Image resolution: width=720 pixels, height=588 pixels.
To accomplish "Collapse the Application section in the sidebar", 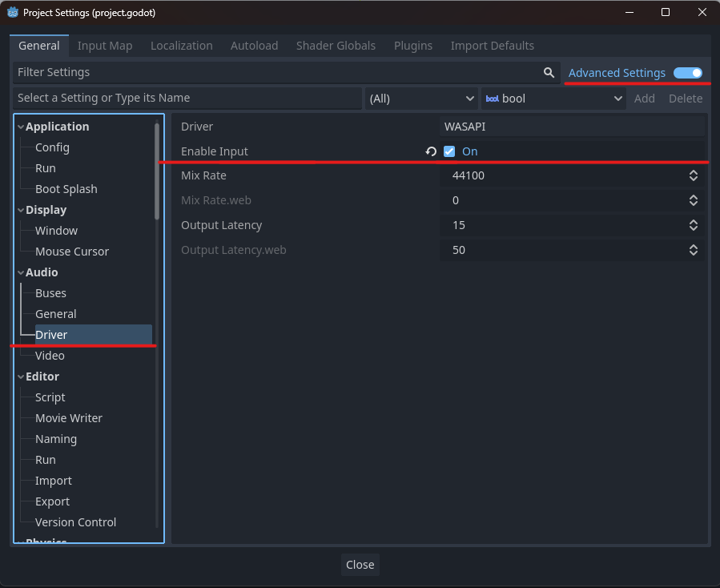I will tap(20, 126).
